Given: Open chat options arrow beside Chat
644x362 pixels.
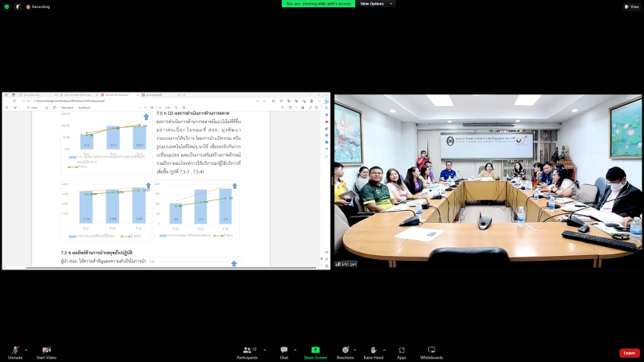Looking at the screenshot, I should (x=294, y=349).
